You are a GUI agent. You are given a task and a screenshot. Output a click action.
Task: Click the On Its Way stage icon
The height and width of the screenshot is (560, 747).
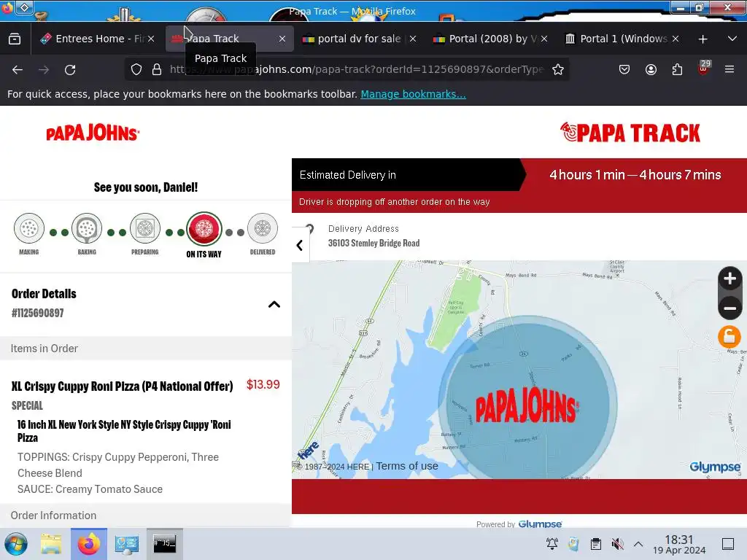[204, 228]
